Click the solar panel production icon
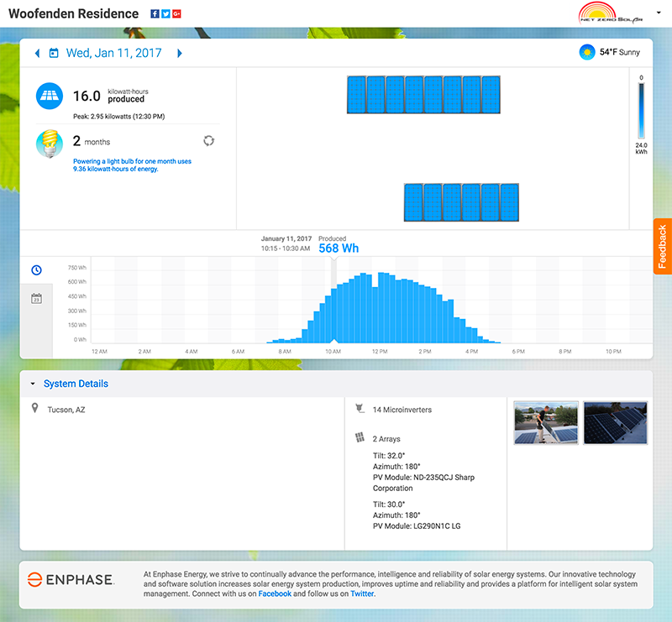The height and width of the screenshot is (622, 672). click(50, 96)
